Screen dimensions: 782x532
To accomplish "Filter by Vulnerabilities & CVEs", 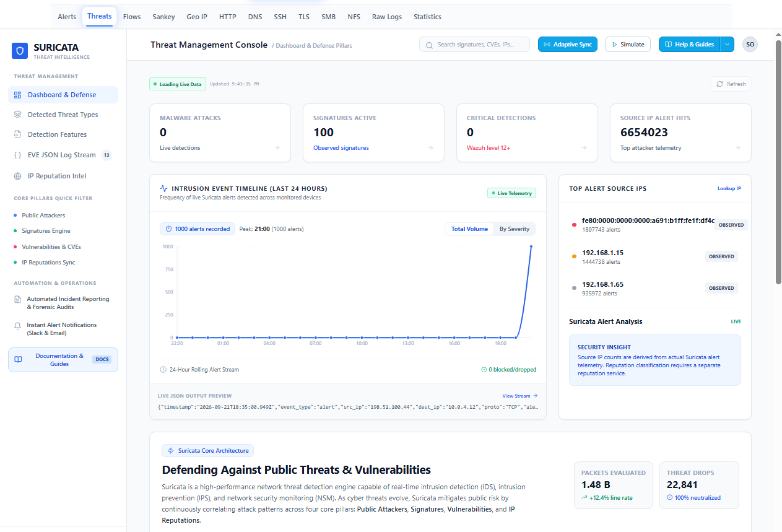I will tap(47, 246).
